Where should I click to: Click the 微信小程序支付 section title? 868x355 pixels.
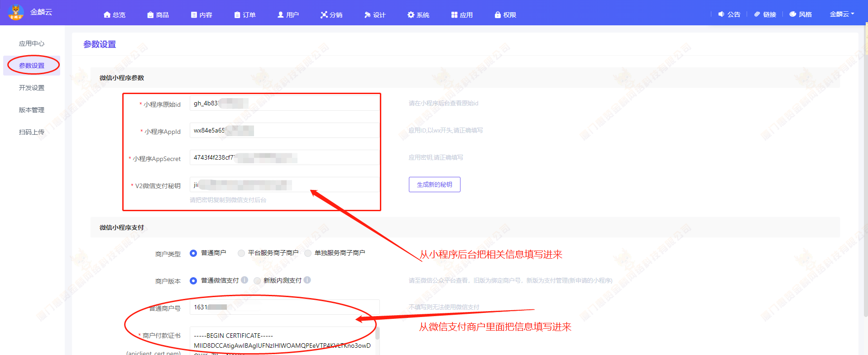coord(122,227)
